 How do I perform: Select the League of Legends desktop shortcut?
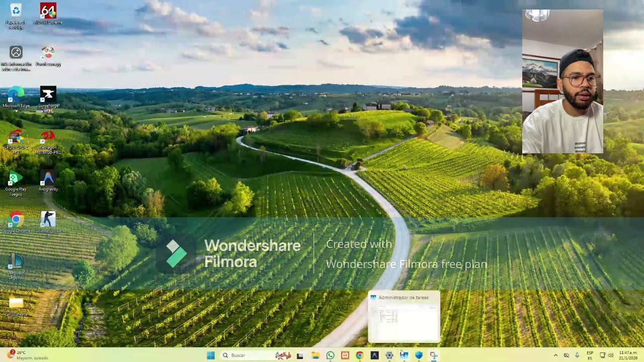(16, 266)
